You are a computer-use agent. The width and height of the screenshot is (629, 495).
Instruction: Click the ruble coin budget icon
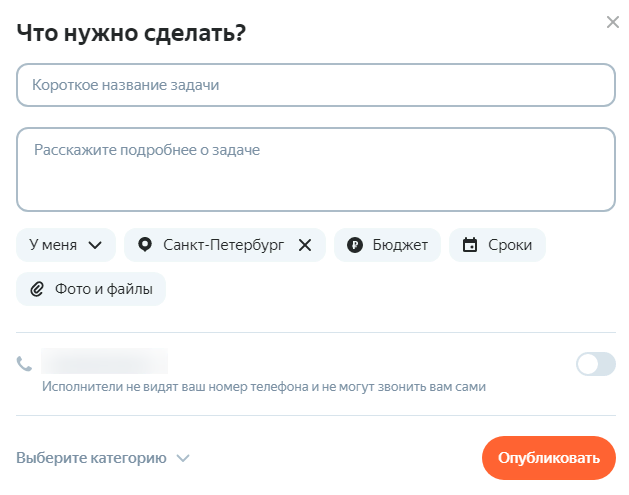coord(355,245)
